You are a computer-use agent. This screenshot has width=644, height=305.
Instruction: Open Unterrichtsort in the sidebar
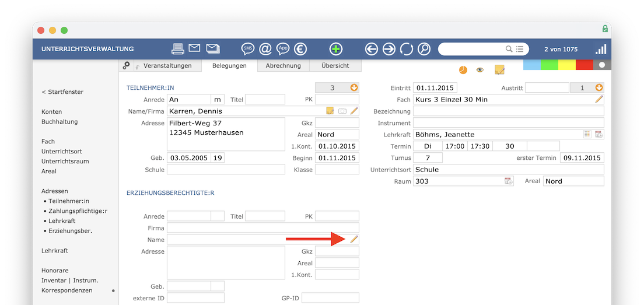62,152
